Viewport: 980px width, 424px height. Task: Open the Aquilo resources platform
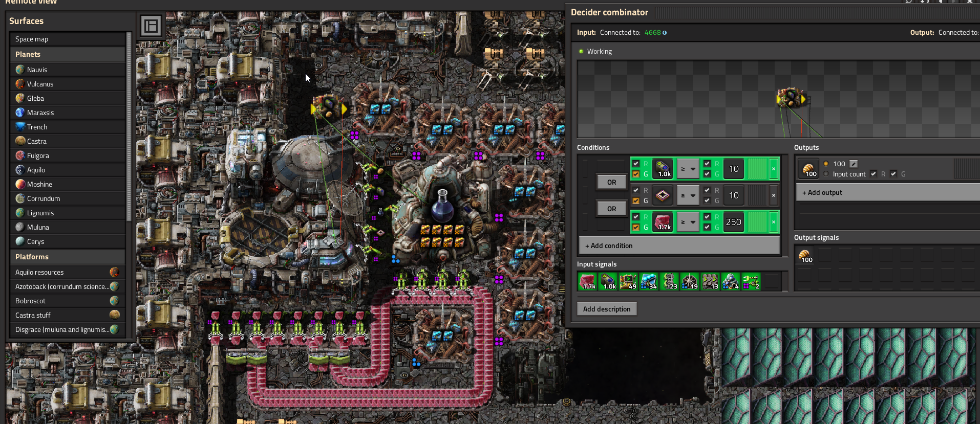[x=68, y=272]
